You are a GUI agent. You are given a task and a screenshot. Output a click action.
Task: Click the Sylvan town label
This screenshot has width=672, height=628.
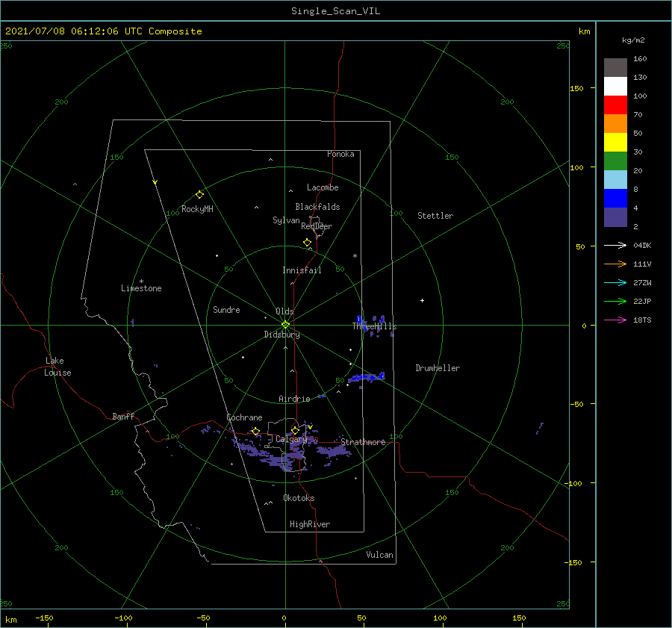point(286,220)
